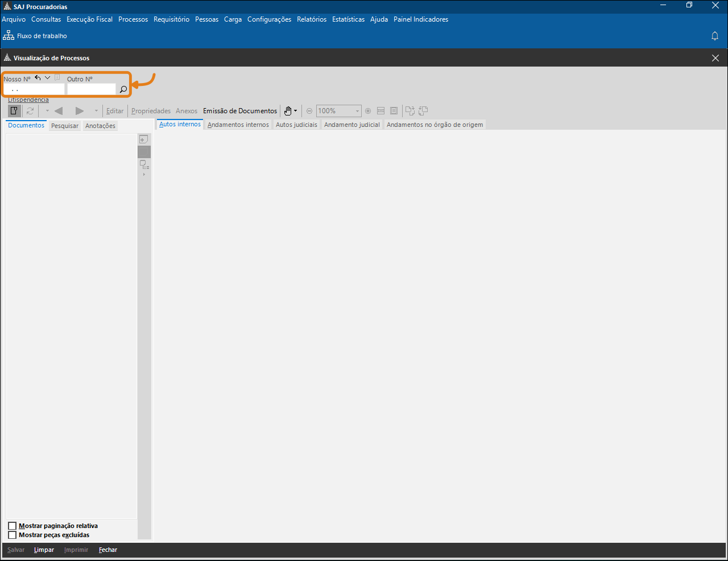The width and height of the screenshot is (728, 561).
Task: Open the Litispendência link
Action: click(28, 100)
